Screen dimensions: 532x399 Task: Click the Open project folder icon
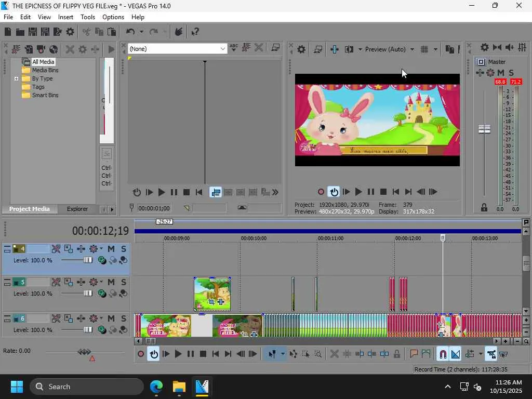pyautogui.click(x=20, y=32)
